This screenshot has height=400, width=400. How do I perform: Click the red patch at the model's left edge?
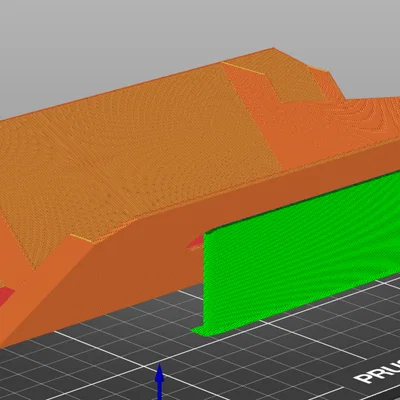click(6, 296)
